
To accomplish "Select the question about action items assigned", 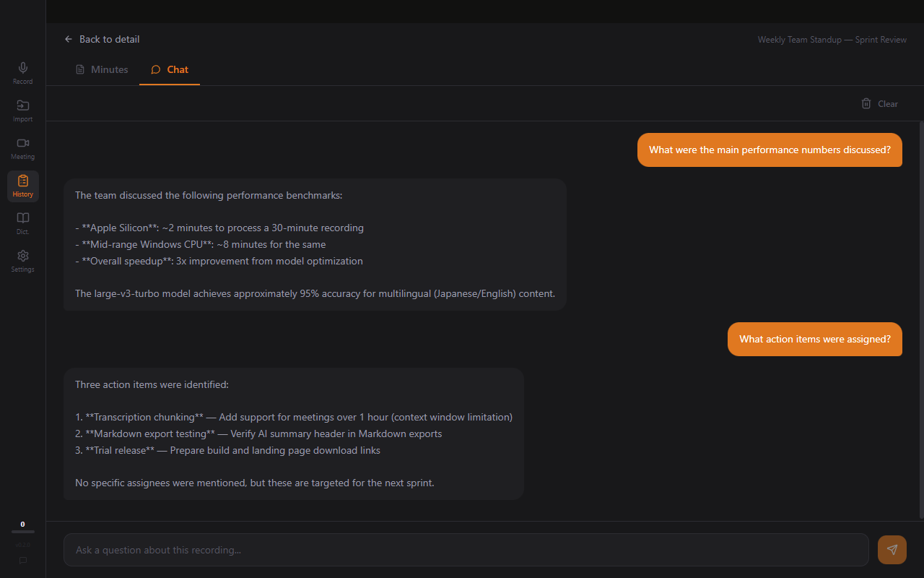I will (814, 339).
